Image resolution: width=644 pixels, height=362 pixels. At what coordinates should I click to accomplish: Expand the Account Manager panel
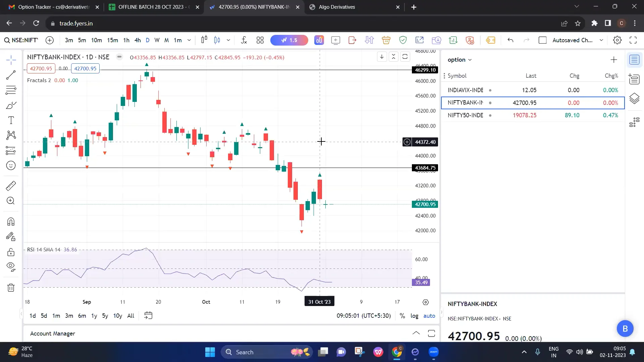[416, 333]
